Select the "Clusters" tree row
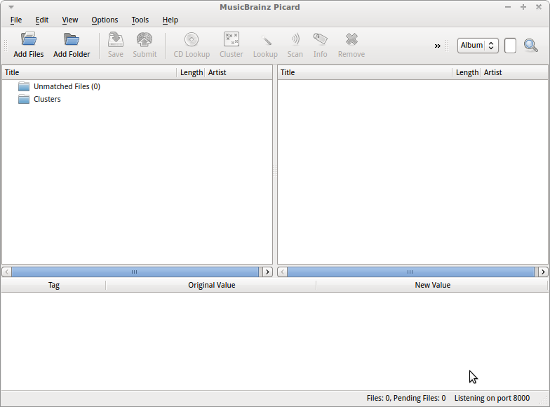Viewport: 550px width, 407px height. point(137,99)
